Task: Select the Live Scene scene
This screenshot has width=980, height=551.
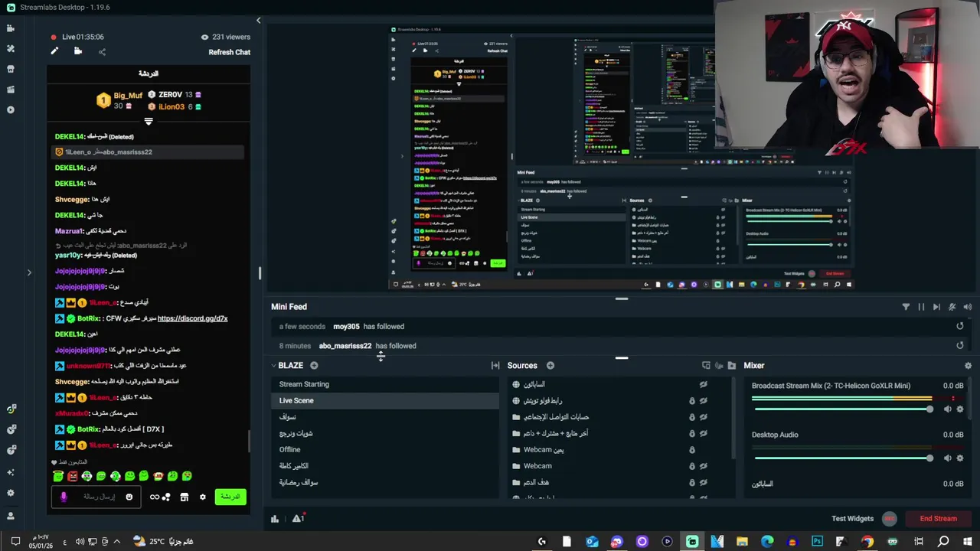Action: [x=386, y=400]
